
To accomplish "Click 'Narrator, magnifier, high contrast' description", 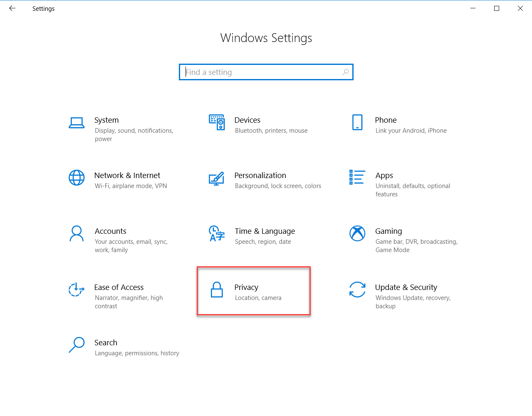I will tap(129, 302).
